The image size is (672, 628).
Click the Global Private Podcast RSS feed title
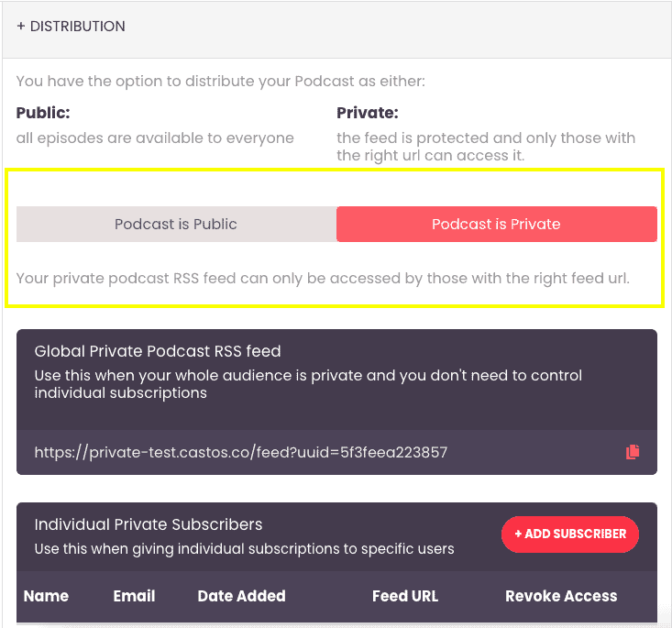point(158,351)
